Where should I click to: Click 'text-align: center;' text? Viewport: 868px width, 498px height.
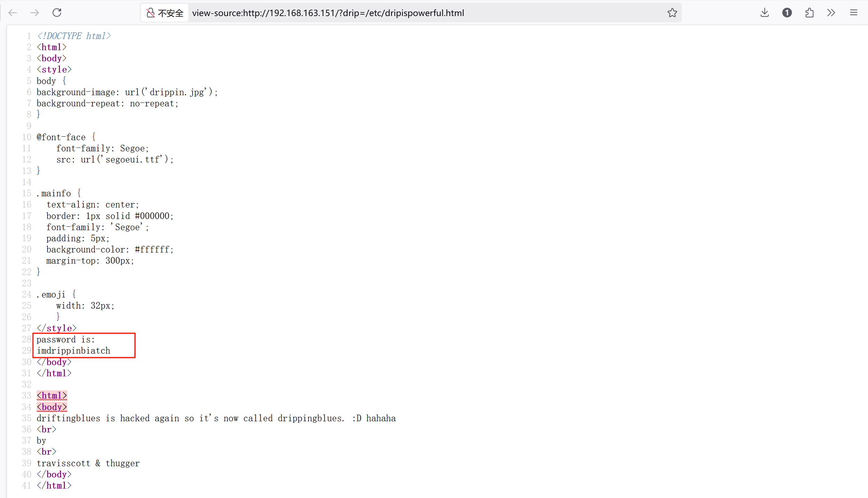click(x=93, y=204)
